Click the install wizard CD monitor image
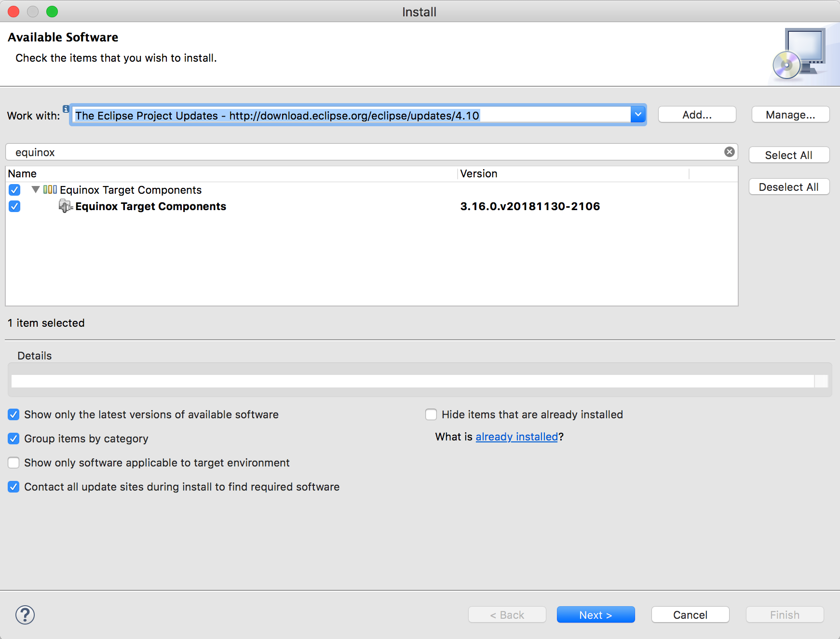 [799, 54]
